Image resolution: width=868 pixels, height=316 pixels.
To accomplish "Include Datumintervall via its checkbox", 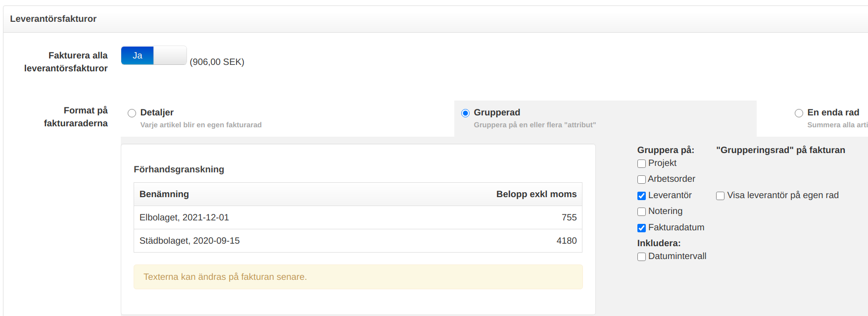I will [x=641, y=257].
